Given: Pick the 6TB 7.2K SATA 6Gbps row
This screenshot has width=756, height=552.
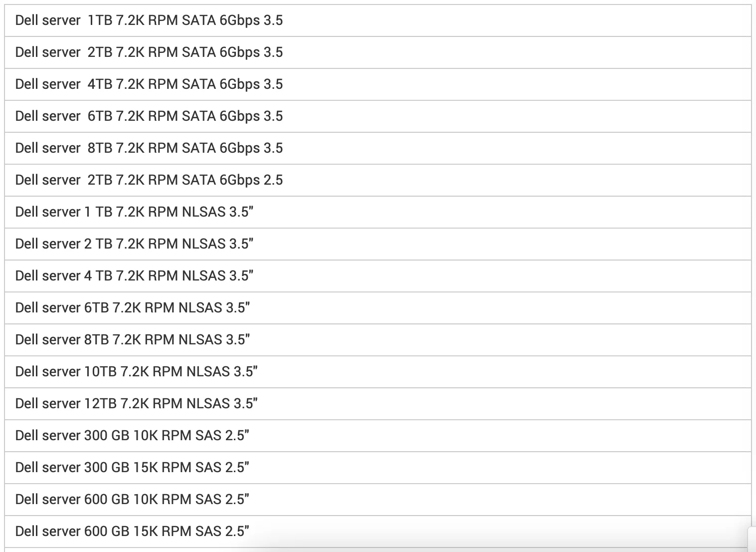Looking at the screenshot, I should point(149,116).
